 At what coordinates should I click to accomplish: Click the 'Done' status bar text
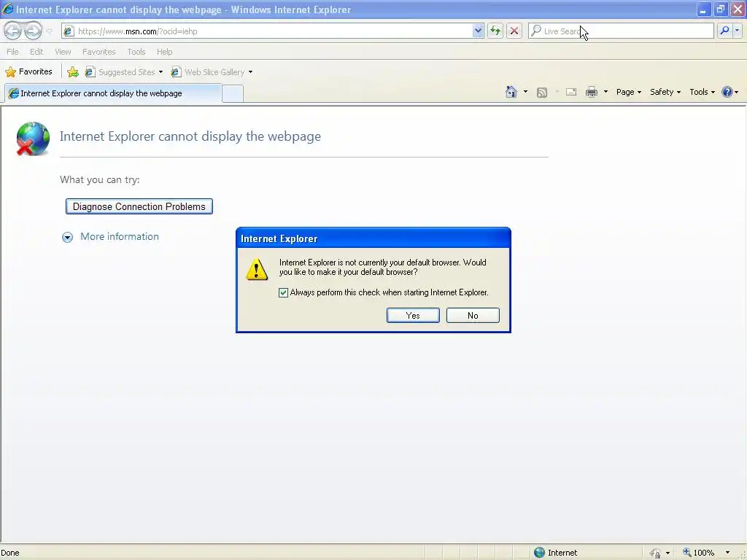pyautogui.click(x=10, y=553)
